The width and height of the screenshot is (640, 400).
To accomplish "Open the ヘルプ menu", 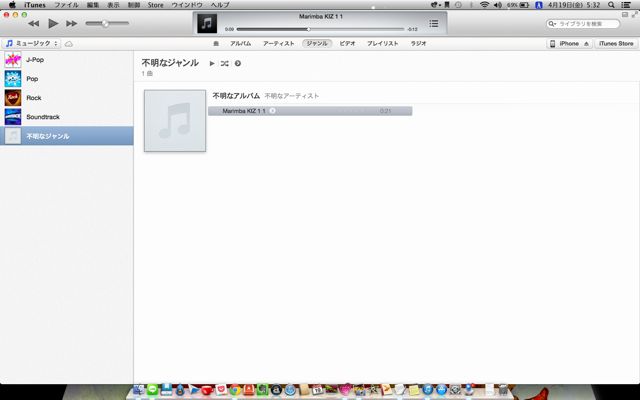I will [220, 5].
